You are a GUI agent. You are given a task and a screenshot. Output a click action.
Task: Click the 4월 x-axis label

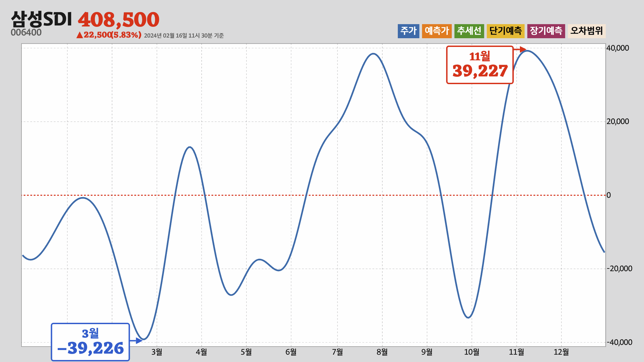[x=202, y=352]
